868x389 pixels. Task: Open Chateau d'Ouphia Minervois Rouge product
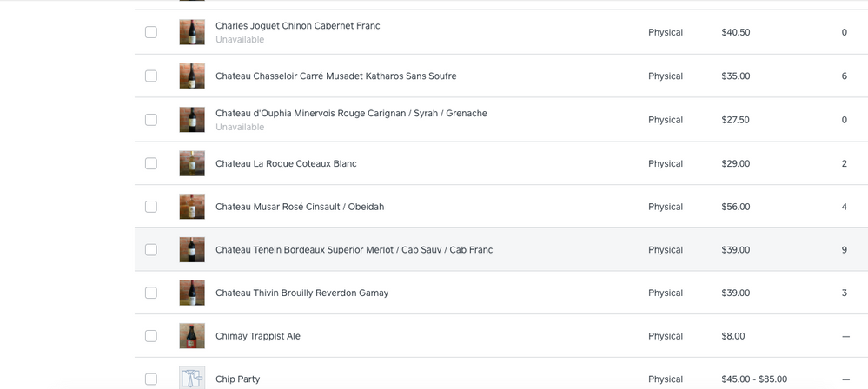[352, 114]
